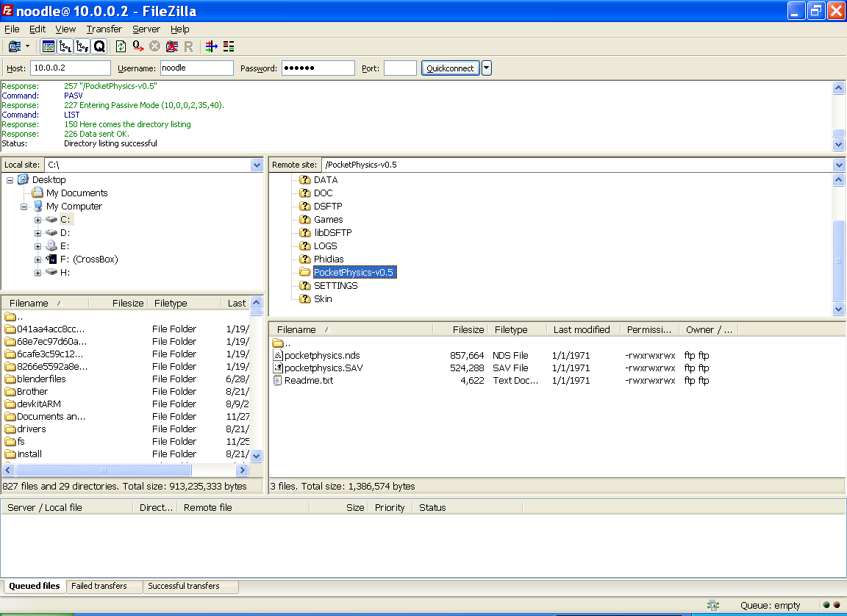Toggle the local directory tree view
The height and width of the screenshot is (616, 847).
pos(65,46)
